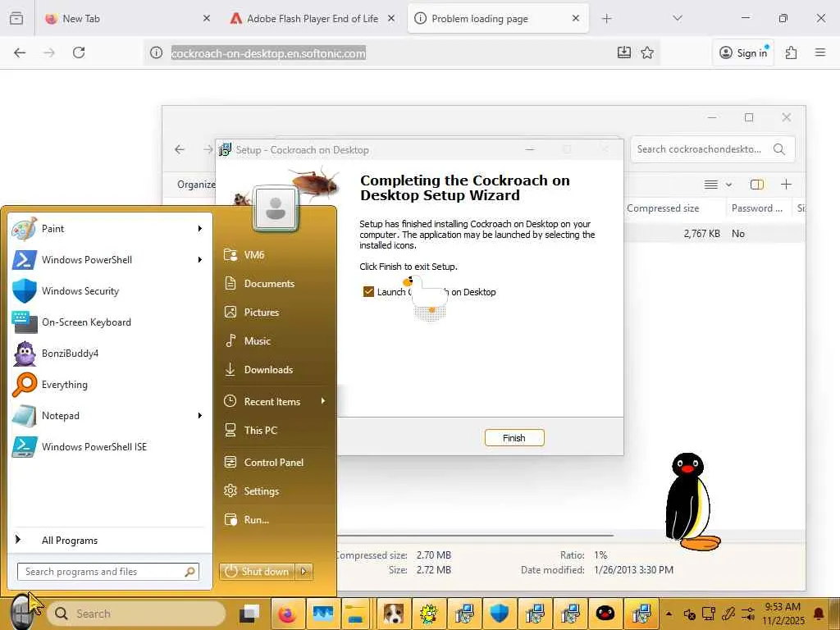Open Firefox extensions puzzle icon
Image resolution: width=840 pixels, height=630 pixels.
pyautogui.click(x=792, y=52)
